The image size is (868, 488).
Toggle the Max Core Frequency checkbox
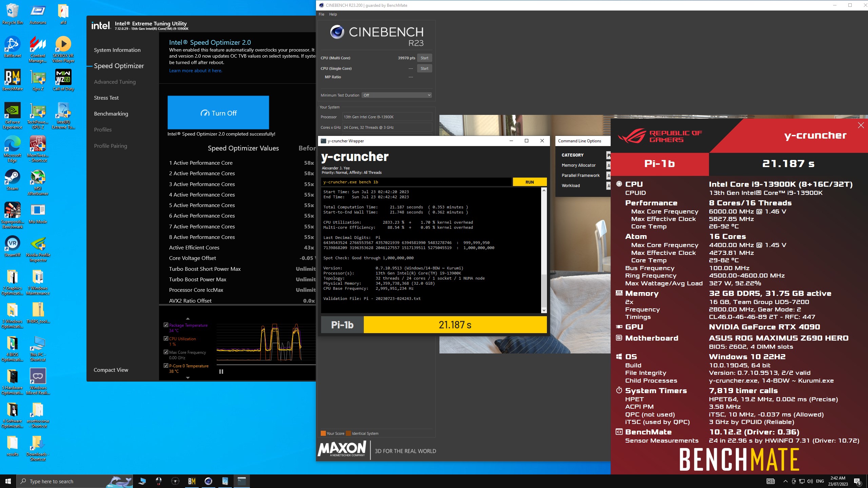click(166, 352)
